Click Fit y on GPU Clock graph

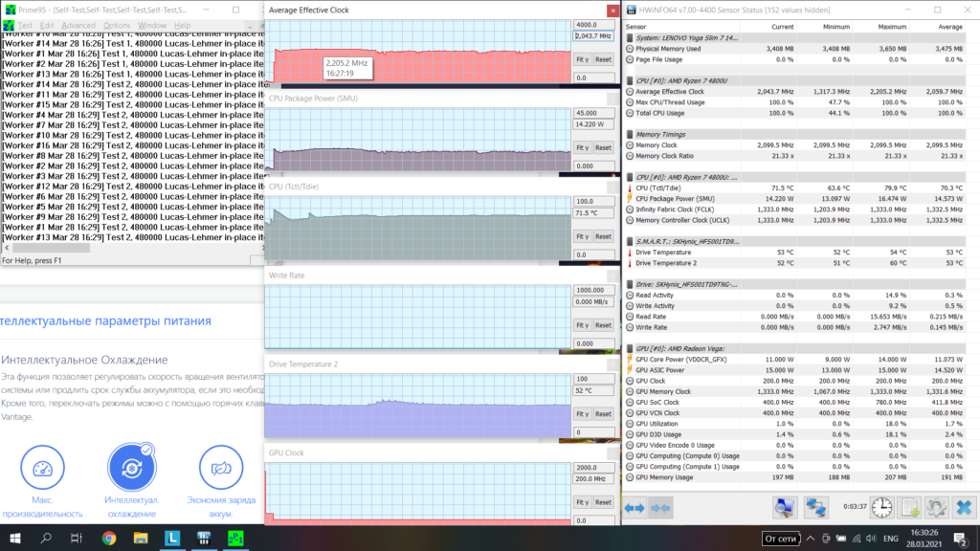tap(583, 502)
